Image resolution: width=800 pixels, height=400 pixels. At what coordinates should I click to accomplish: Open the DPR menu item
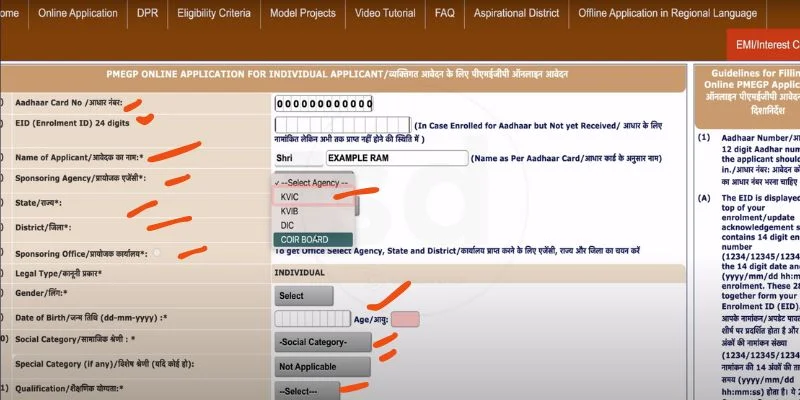click(x=147, y=14)
